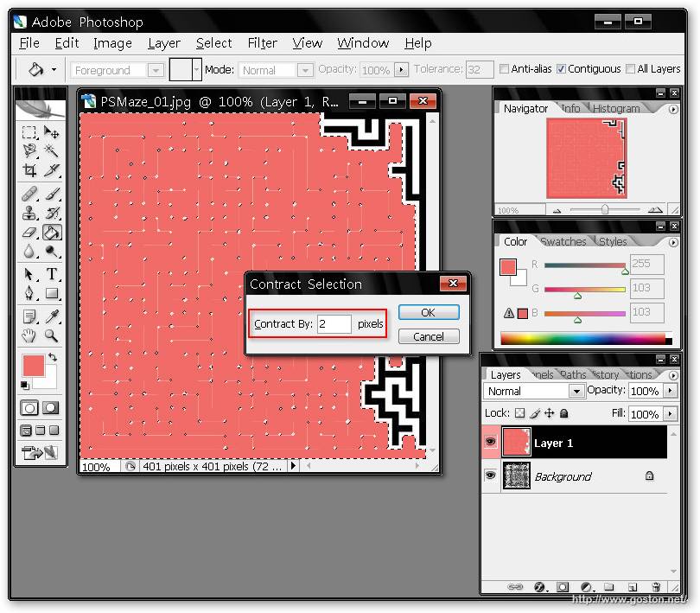700x613 pixels.
Task: Open the Navigator panel options menu
Action: [x=673, y=109]
